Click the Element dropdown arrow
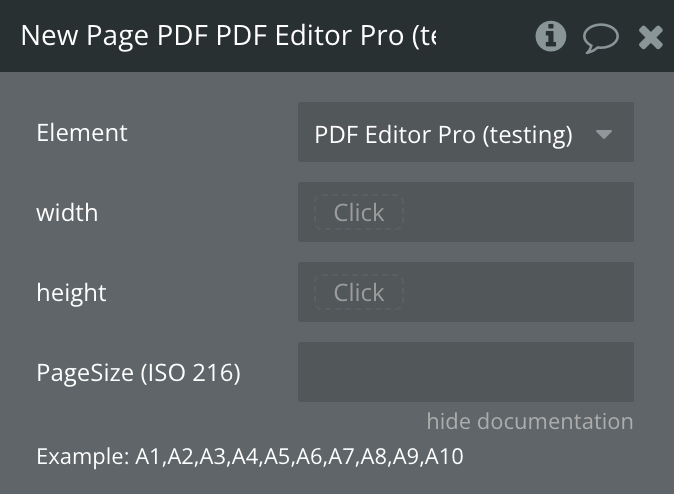Image resolution: width=674 pixels, height=494 pixels. pyautogui.click(x=604, y=133)
